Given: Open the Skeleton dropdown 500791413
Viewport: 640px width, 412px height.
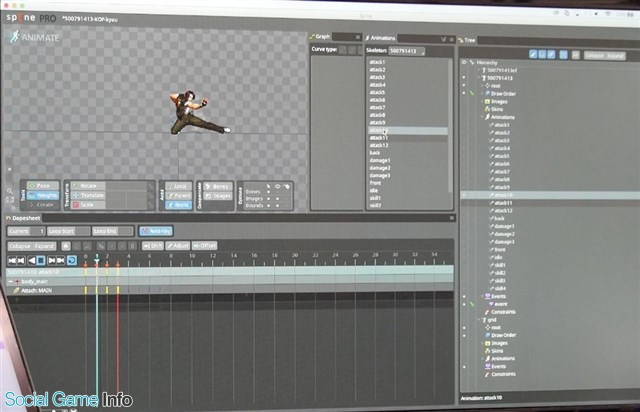Looking at the screenshot, I should (x=407, y=51).
